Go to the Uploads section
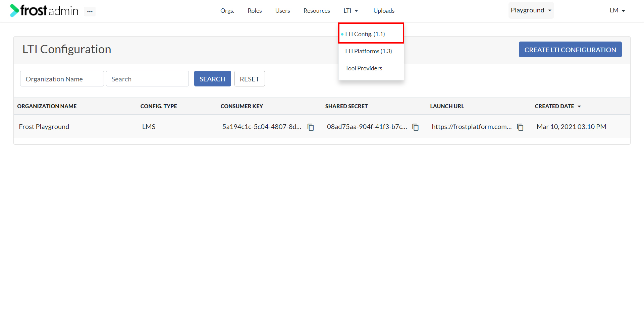 384,10
